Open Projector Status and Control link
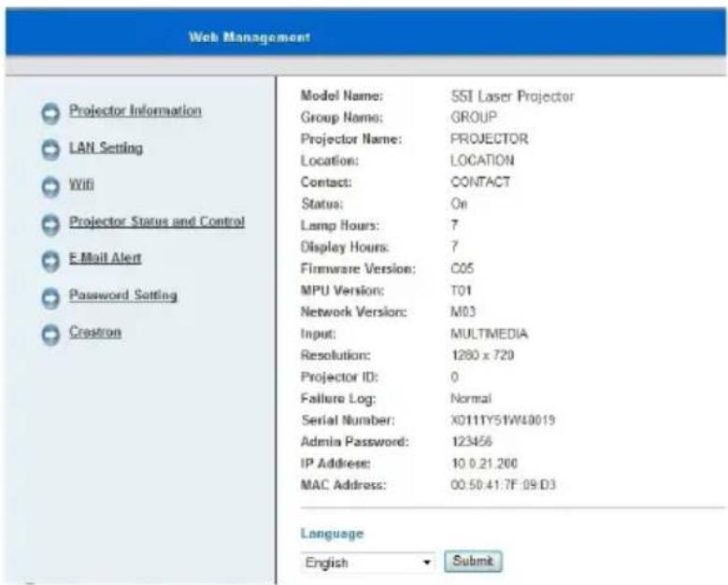Screen dimensions: 728x585 click(157, 221)
